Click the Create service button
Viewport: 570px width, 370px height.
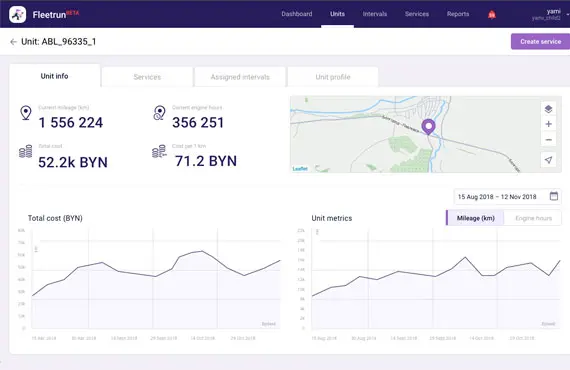pos(541,41)
